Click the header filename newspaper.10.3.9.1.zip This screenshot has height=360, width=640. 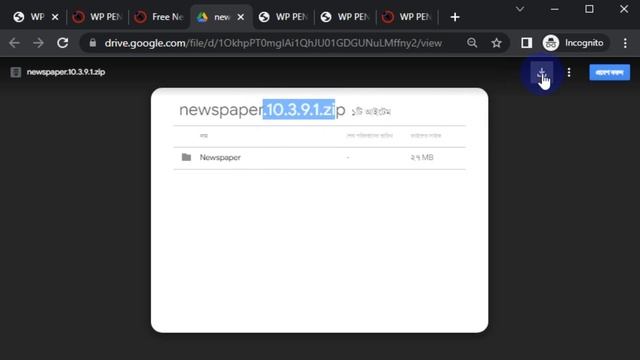point(66,72)
